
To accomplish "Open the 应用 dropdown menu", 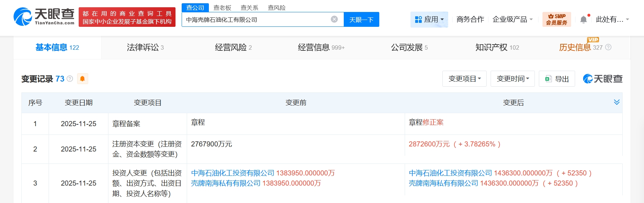I will click(429, 19).
